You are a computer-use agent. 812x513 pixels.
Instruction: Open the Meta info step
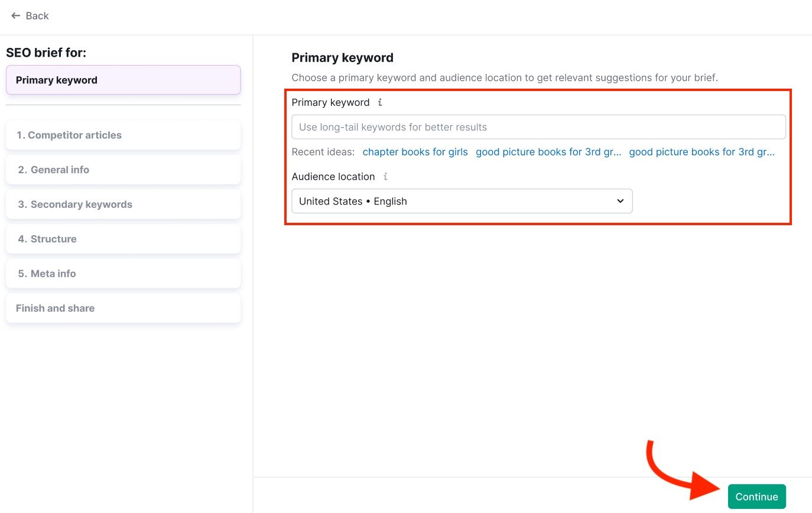[x=123, y=274]
